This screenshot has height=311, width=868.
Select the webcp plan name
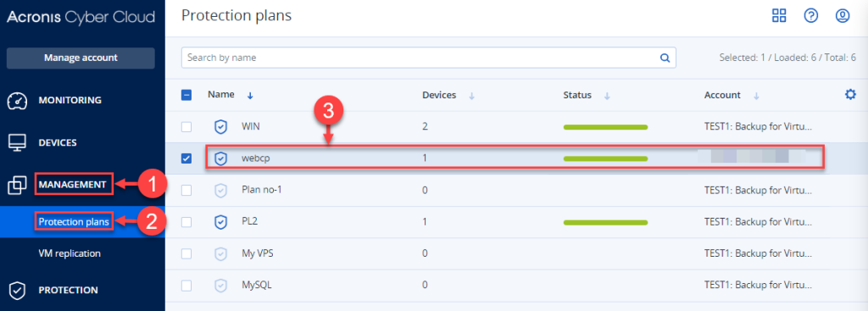(256, 158)
